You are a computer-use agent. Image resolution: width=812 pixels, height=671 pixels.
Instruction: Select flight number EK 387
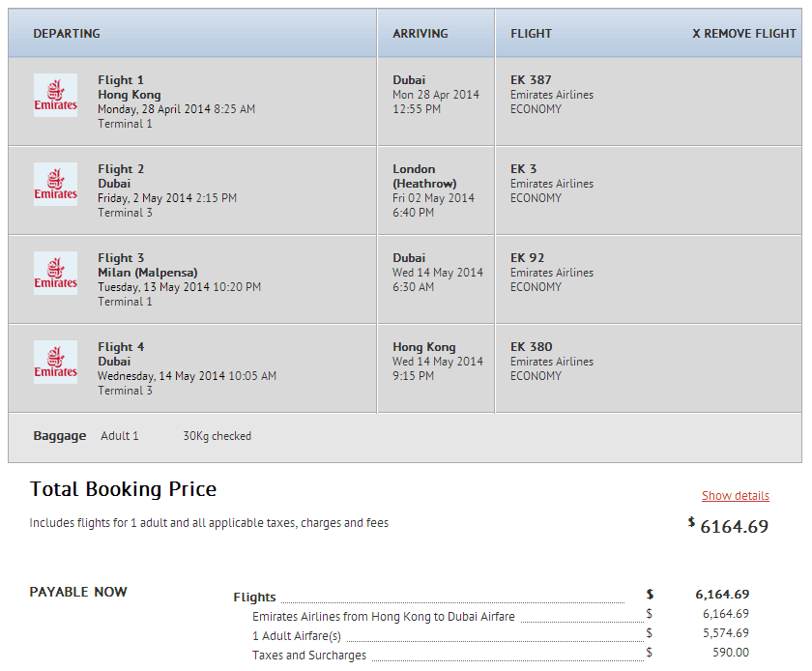click(531, 80)
